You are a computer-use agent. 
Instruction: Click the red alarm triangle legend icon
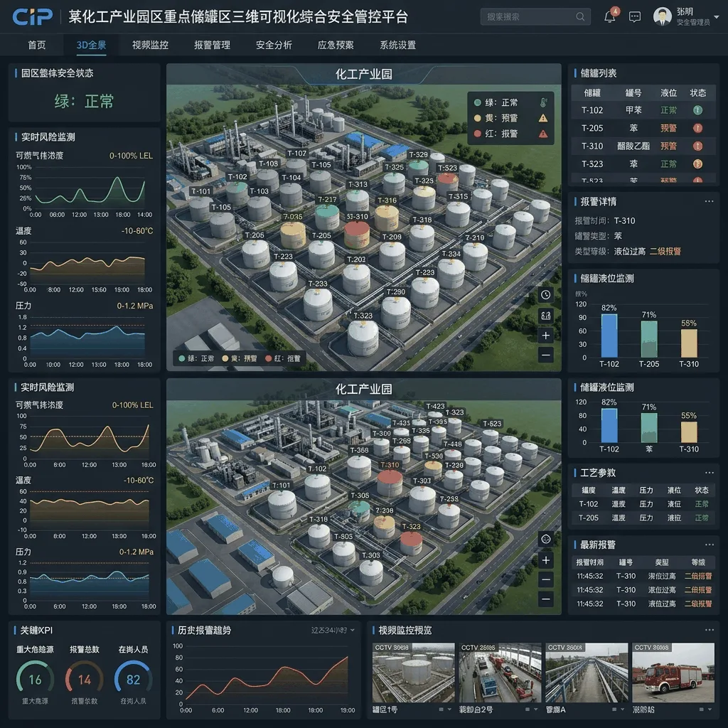542,134
